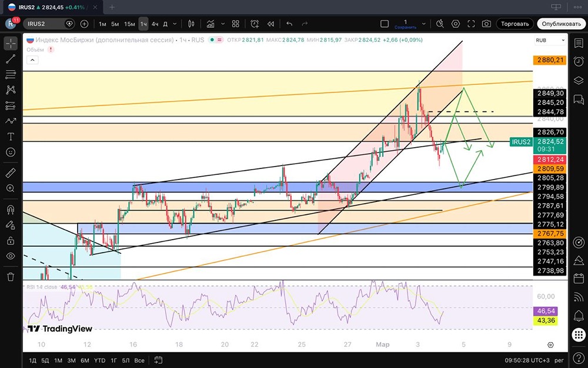Image resolution: width=588 pixels, height=368 pixels.
Task: Select the 1м timeframe
Action: (102, 24)
